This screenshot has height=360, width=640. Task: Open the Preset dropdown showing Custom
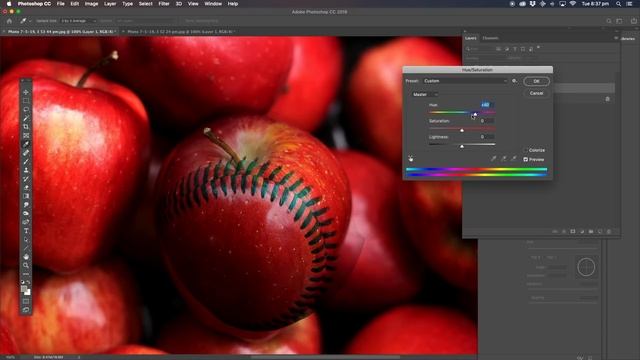pos(465,81)
